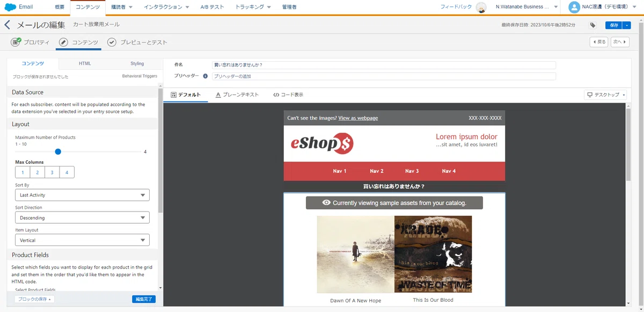Click Nav 1 in email preview
This screenshot has width=644, height=312.
(340, 171)
